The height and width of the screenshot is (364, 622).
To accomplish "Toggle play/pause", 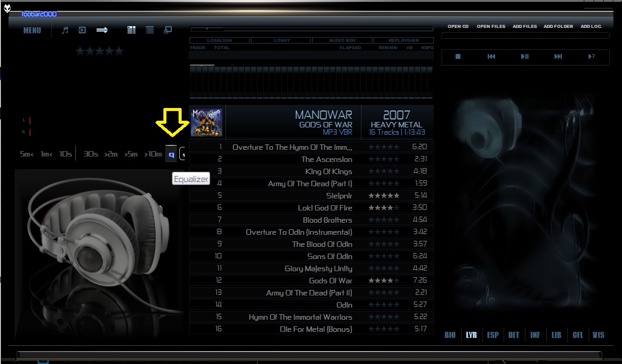I will pyautogui.click(x=524, y=56).
